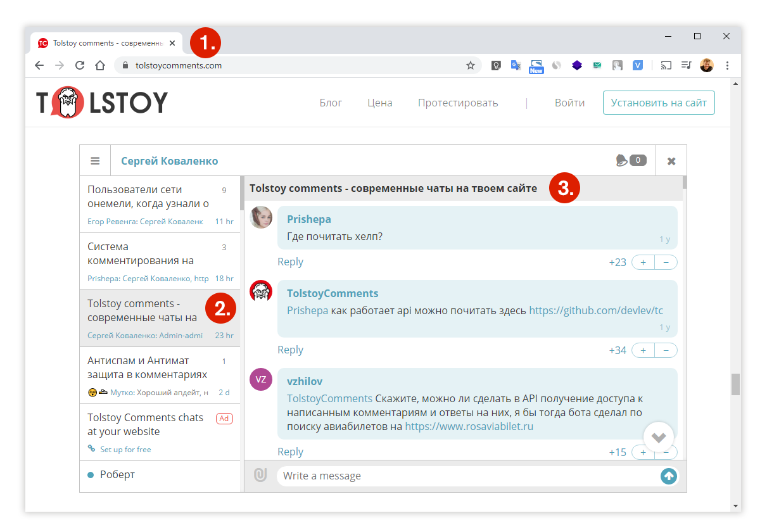Downvote TolstoyComments reply with minus button
The height and width of the screenshot is (532, 767).
(666, 350)
